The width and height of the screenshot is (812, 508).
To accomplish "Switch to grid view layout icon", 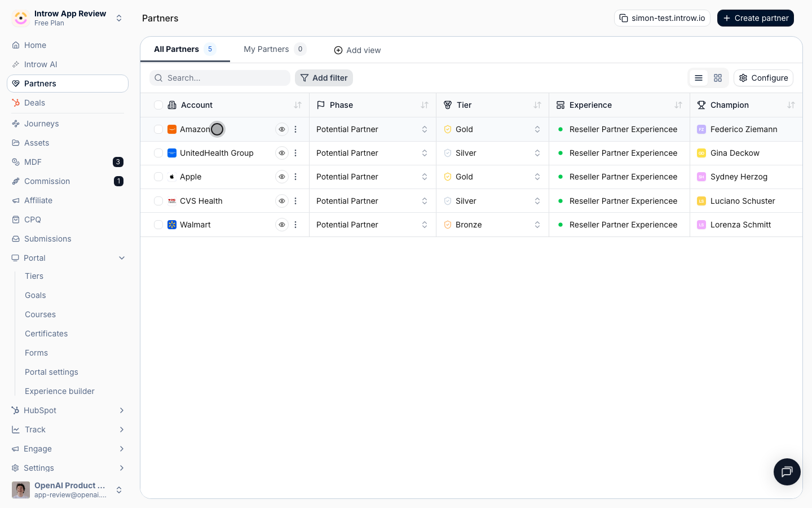I will click(718, 78).
